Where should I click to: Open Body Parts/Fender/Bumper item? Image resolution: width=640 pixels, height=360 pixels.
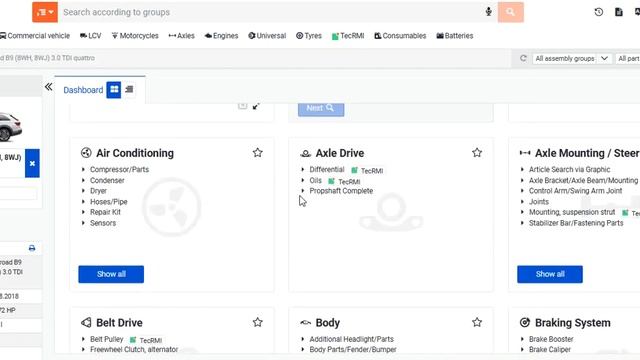point(353,349)
